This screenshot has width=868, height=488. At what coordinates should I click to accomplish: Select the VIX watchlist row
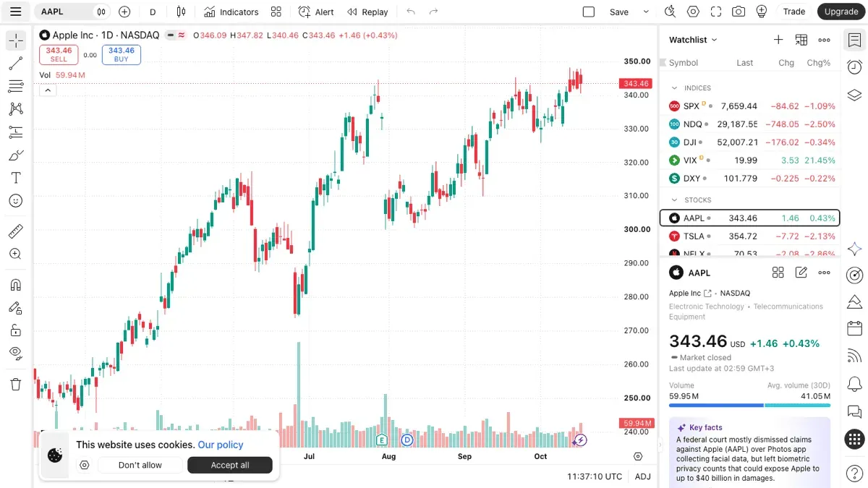(750, 160)
